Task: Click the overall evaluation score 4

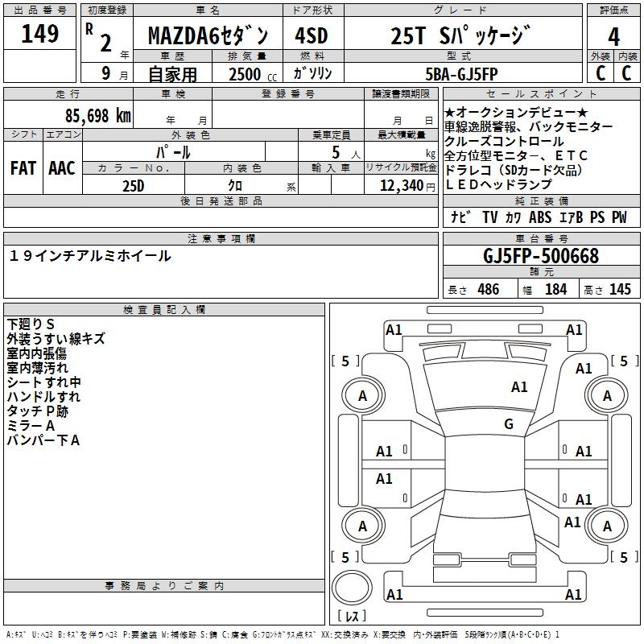Action: pyautogui.click(x=613, y=36)
